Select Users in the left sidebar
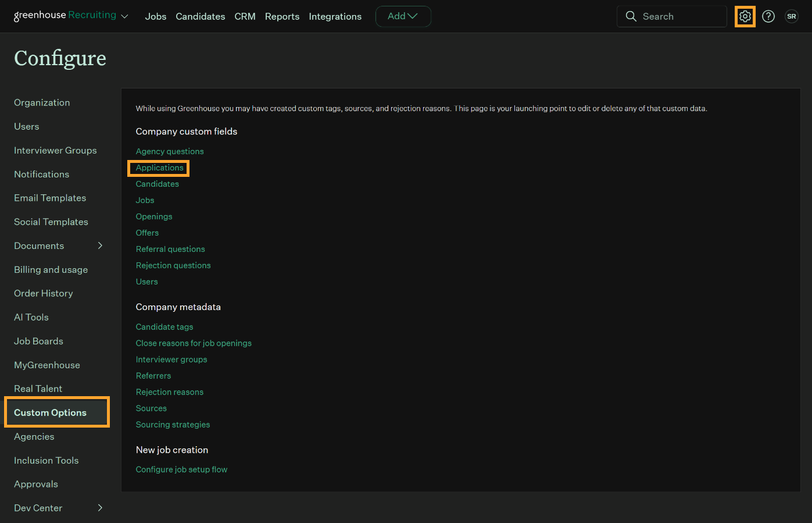Viewport: 812px width, 523px height. 27,126
